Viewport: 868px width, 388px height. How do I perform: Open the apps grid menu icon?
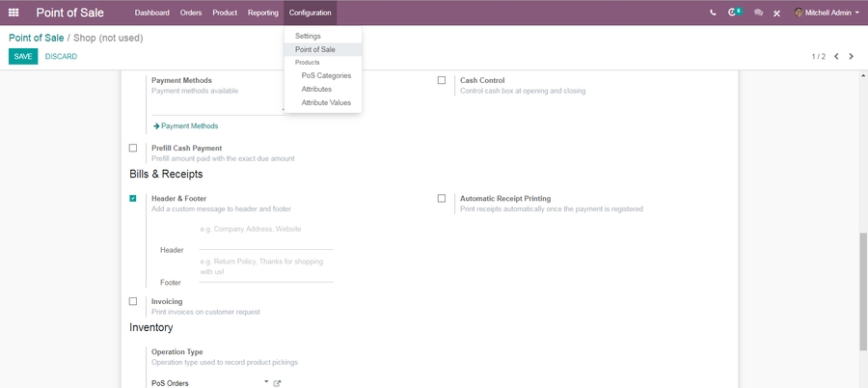(x=14, y=13)
